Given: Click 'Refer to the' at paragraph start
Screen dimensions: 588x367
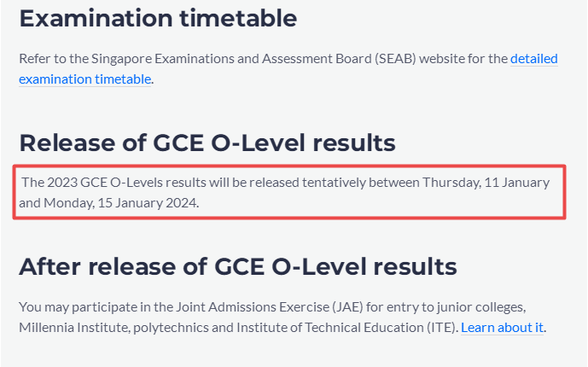Looking at the screenshot, I should pyautogui.click(x=54, y=59).
